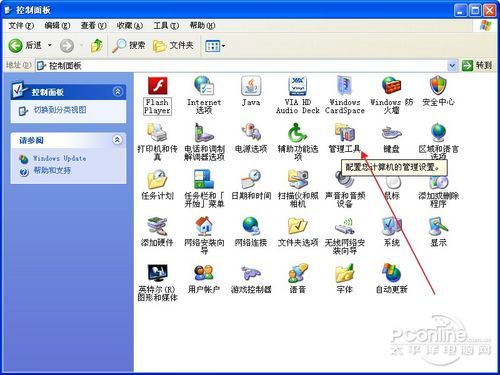This screenshot has width=500, height=375.
Task: Click the forward arrow button
Action: point(67,45)
